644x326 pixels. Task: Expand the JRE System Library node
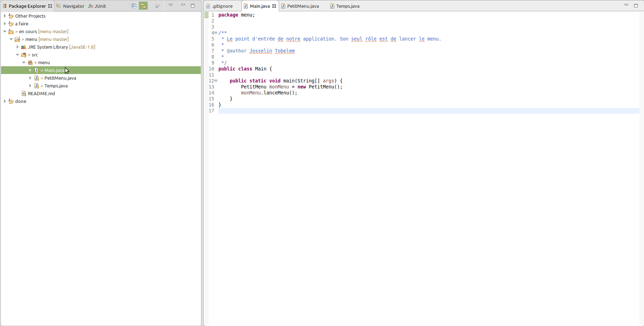[x=17, y=47]
